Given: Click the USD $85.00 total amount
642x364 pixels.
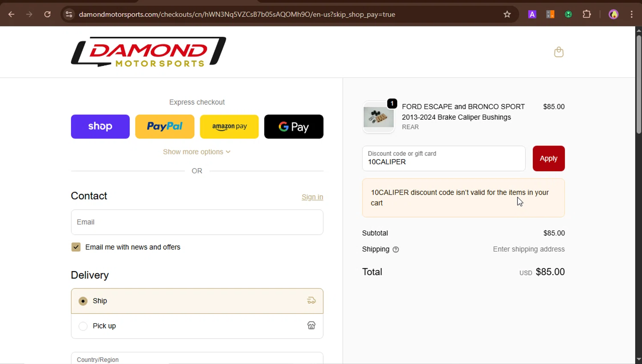Looking at the screenshot, I should [542, 272].
